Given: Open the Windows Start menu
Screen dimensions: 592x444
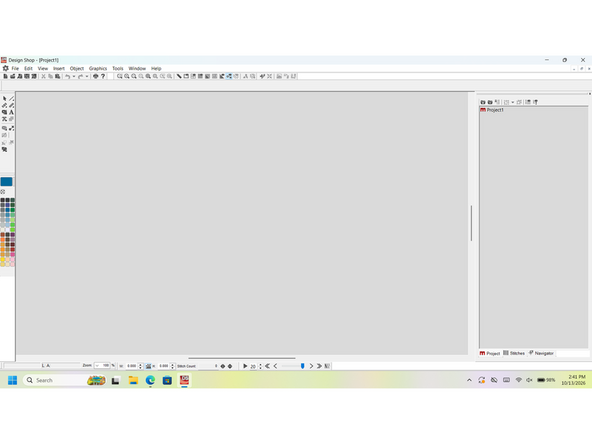Looking at the screenshot, I should point(12,380).
